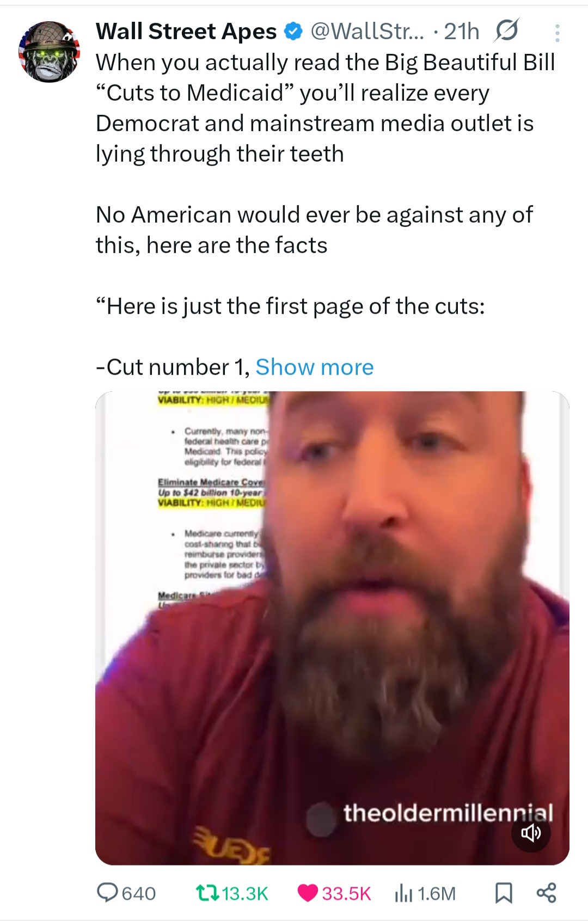Play the embedded video

coord(332,628)
